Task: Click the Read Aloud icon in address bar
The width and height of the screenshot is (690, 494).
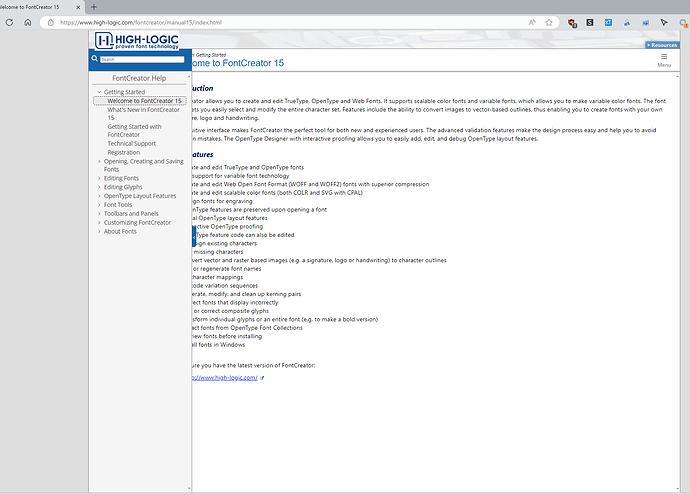Action: (x=532, y=22)
